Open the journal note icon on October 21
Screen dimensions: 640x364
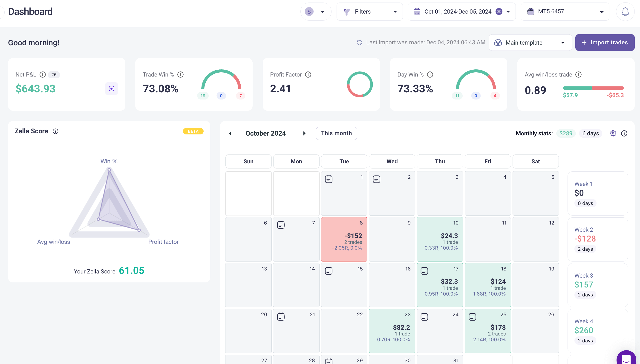pos(281,316)
